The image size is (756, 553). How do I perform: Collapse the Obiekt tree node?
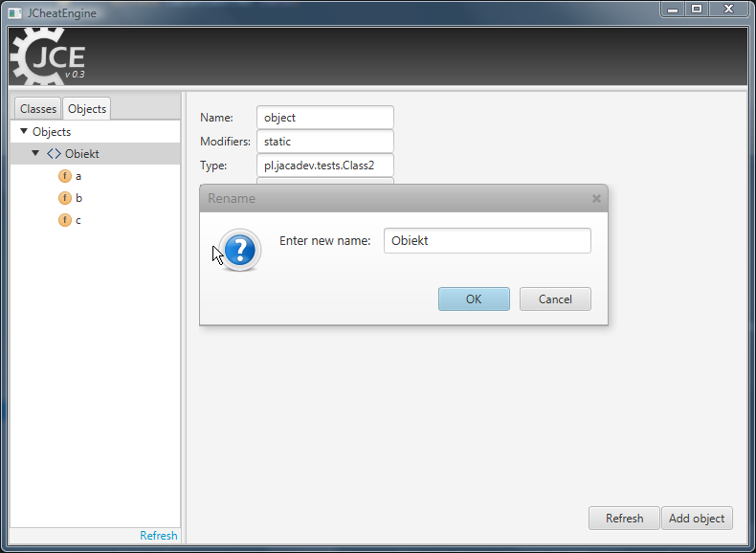pyautogui.click(x=35, y=153)
